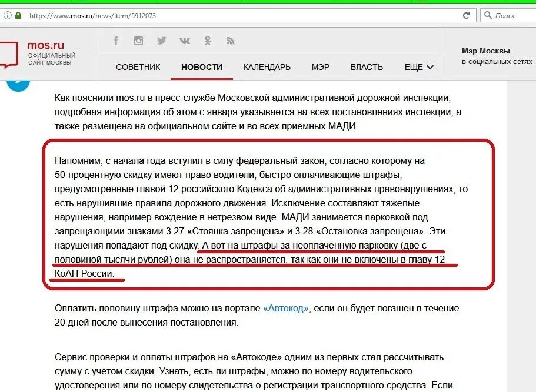Go to the МЭР section
Image resolution: width=536 pixels, height=392 pixels.
(321, 67)
